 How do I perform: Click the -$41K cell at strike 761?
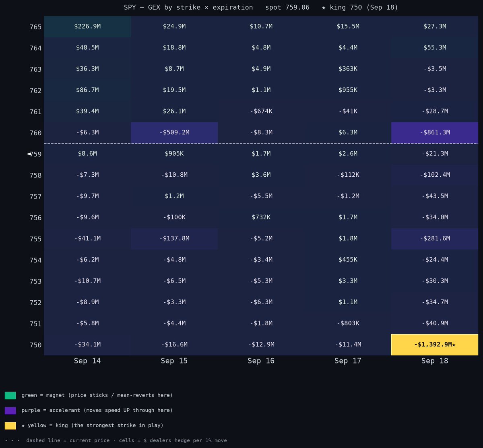348,111
